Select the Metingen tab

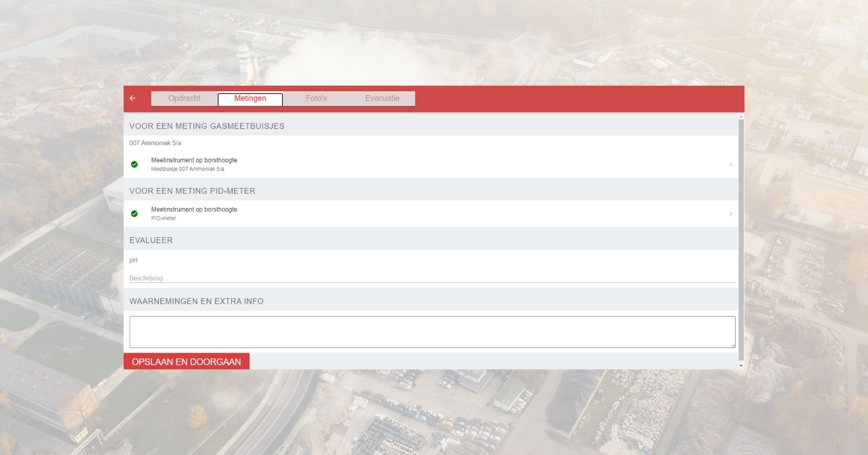click(x=250, y=99)
